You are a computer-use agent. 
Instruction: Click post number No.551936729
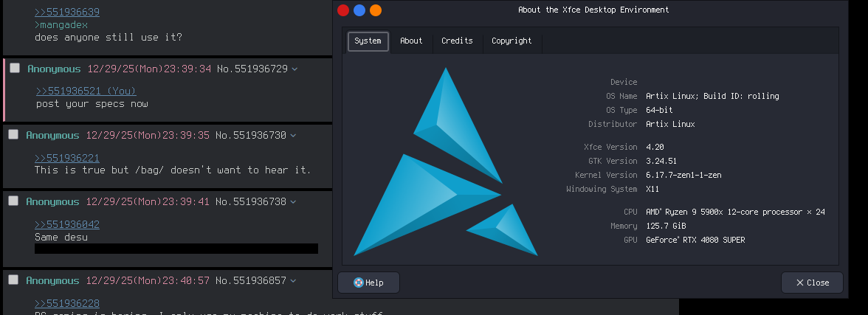click(x=252, y=69)
